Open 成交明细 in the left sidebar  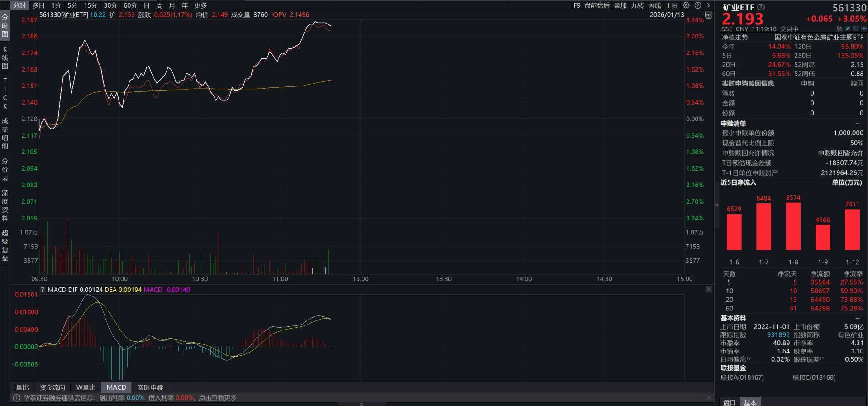click(5, 134)
